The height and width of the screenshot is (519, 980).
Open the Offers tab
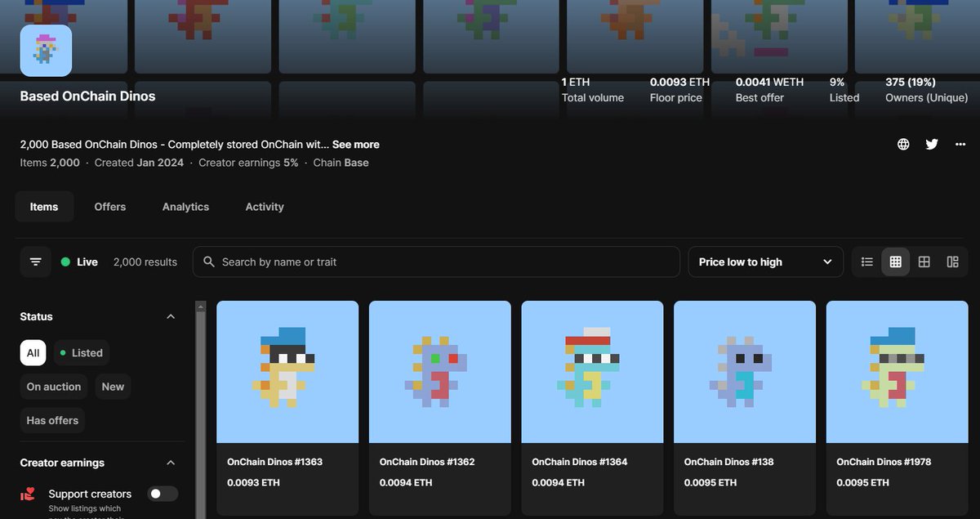(110, 207)
